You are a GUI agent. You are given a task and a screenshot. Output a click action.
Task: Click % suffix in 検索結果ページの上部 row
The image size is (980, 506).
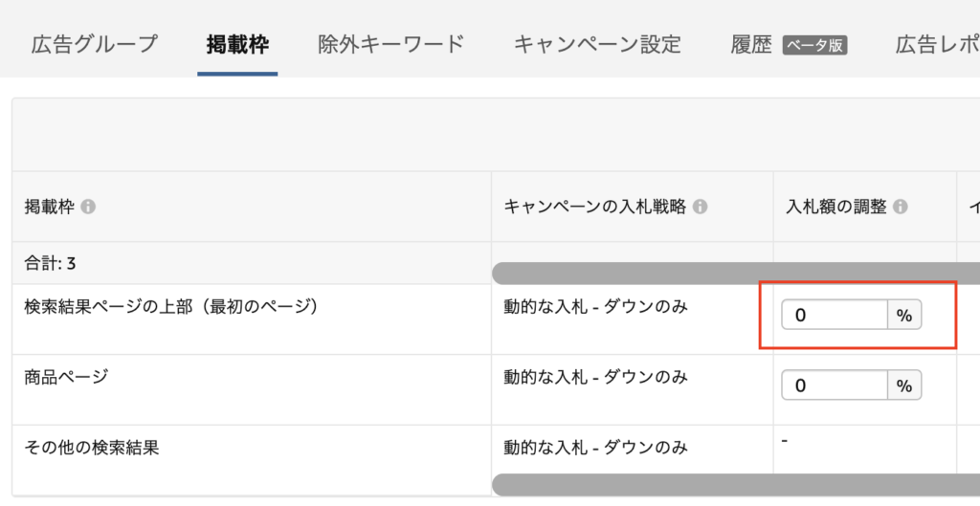point(904,315)
